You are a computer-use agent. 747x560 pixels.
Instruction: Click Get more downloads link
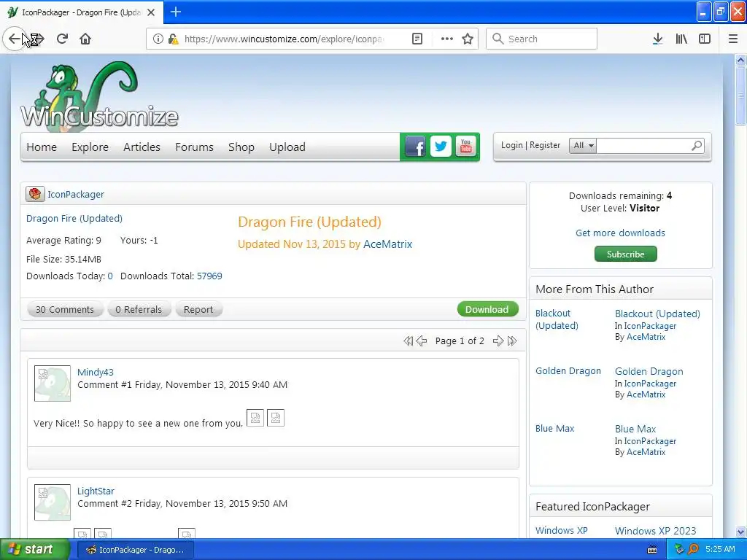click(x=620, y=233)
